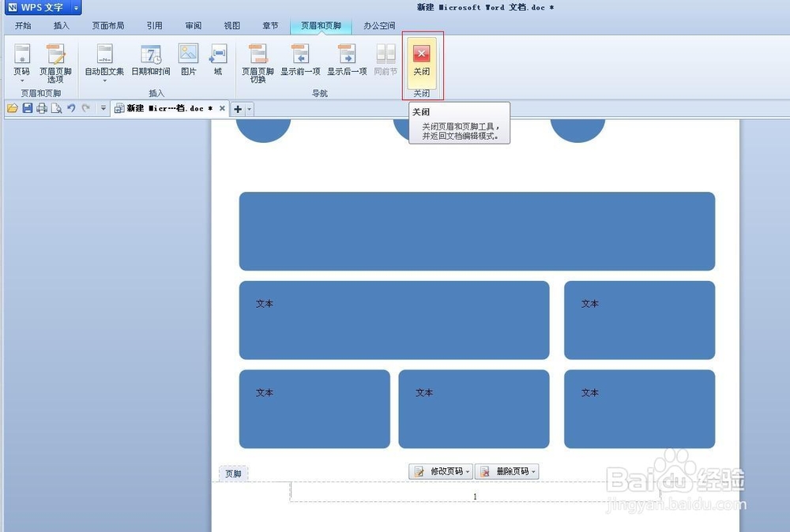Save the document from quick access toolbar
The image size is (790, 532).
28,108
